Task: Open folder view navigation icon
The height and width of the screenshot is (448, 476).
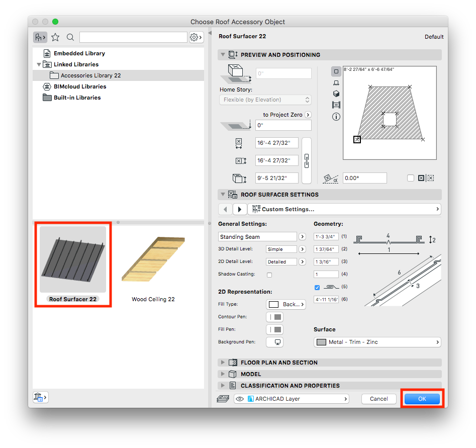Action: click(40, 37)
